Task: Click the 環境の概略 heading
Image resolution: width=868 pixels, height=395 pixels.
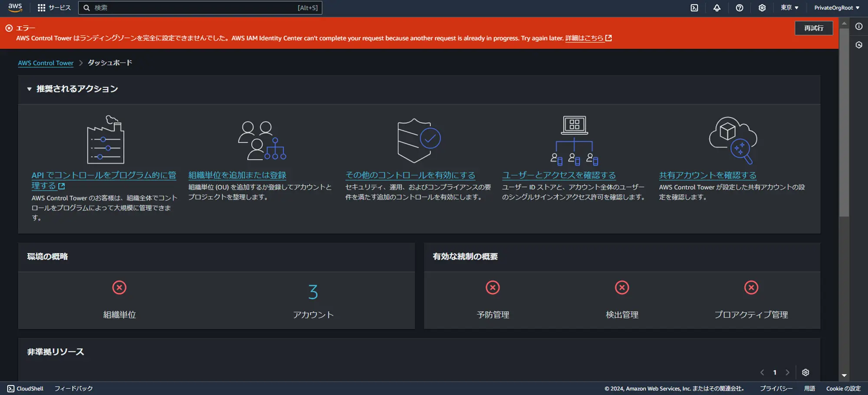Action: (x=47, y=257)
